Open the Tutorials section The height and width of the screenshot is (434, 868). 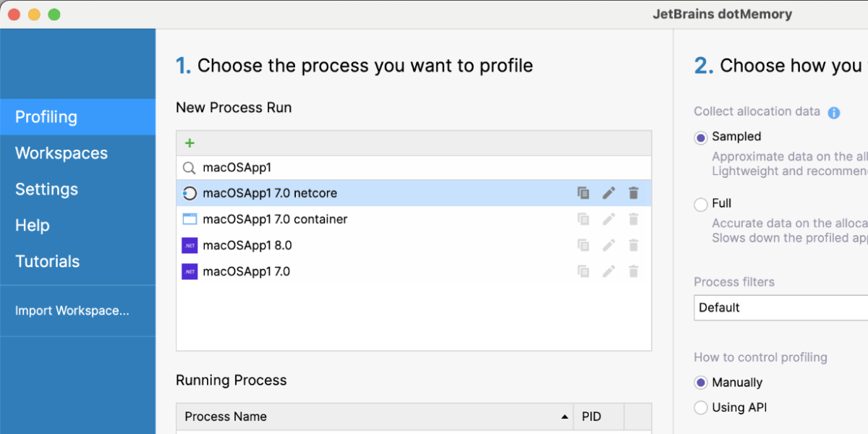48,262
